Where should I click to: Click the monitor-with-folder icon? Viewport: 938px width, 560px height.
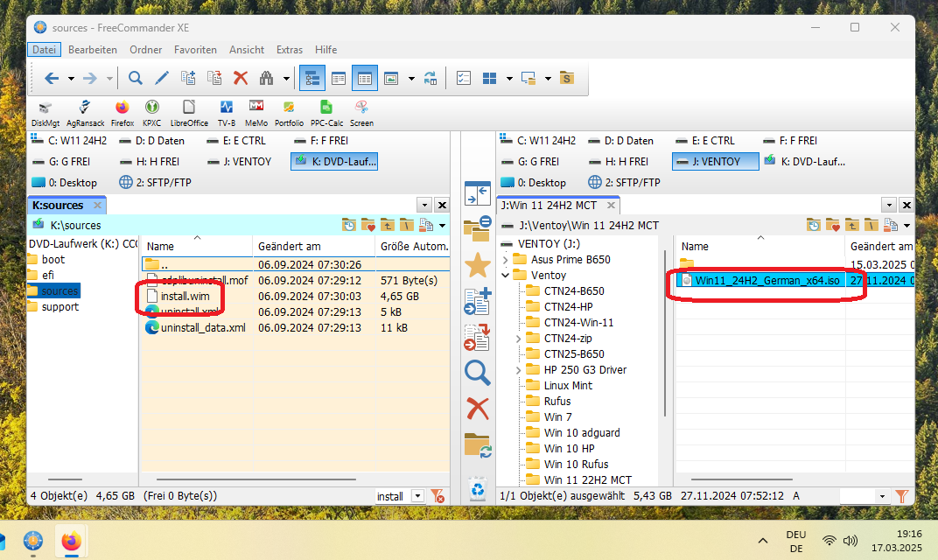tap(528, 79)
